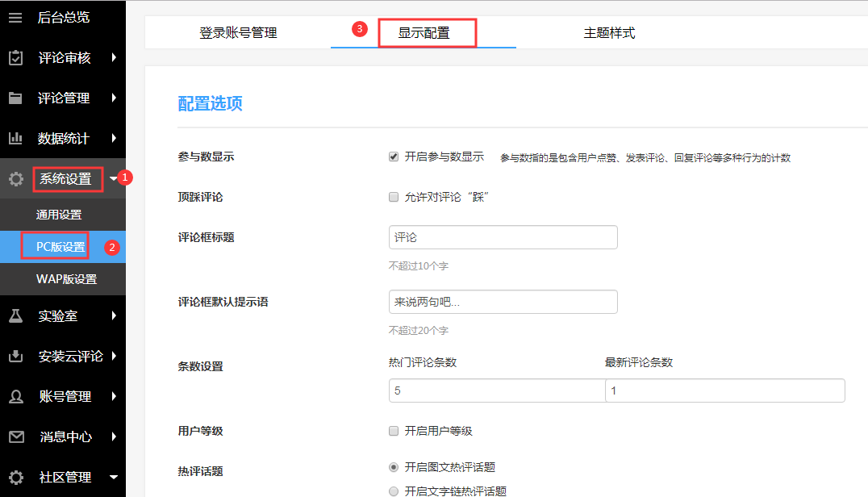The width and height of the screenshot is (868, 497).
Task: Select the 开启文字链热评话题 radio button
Action: pos(394,491)
